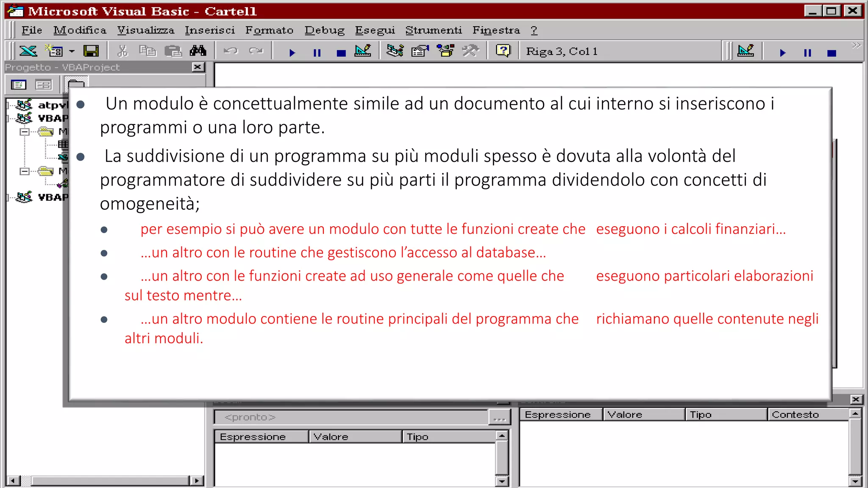The image size is (868, 488).
Task: Click the play icon in the far-right toolbar
Action: pos(782,53)
